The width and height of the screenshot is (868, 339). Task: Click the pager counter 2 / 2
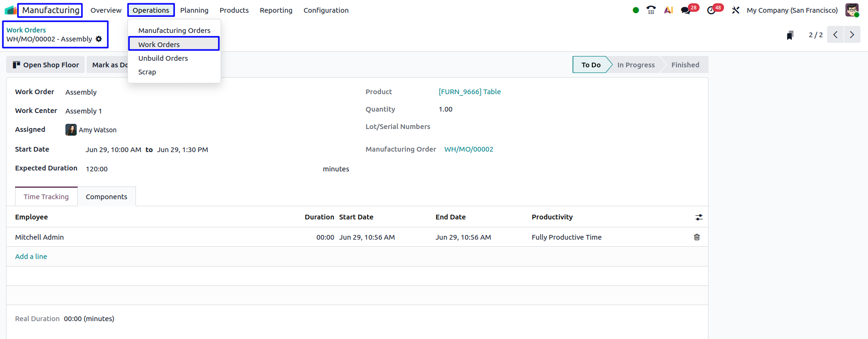coord(816,35)
